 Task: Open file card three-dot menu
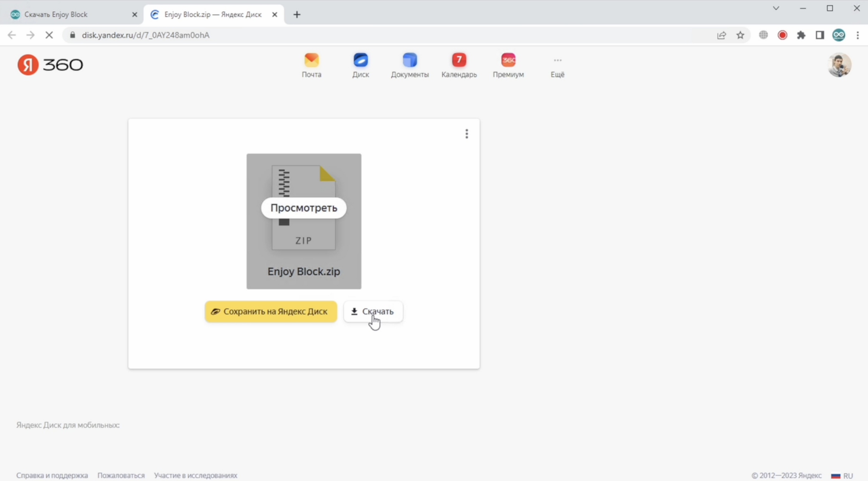tap(467, 134)
